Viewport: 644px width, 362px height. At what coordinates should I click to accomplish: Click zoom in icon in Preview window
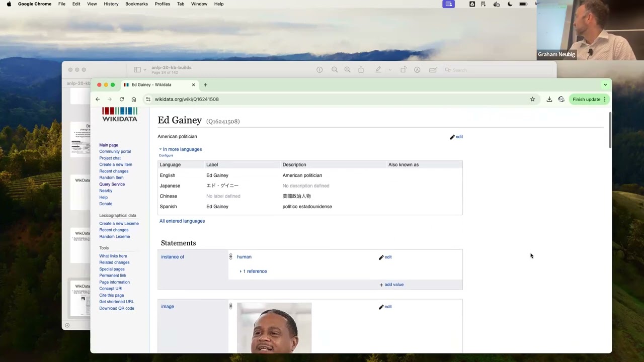pos(347,70)
